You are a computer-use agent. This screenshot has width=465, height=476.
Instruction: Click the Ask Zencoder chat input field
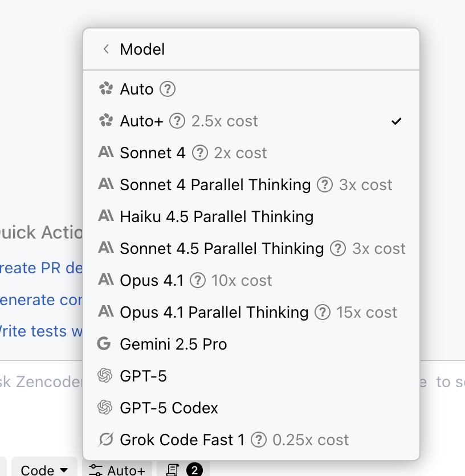click(41, 382)
